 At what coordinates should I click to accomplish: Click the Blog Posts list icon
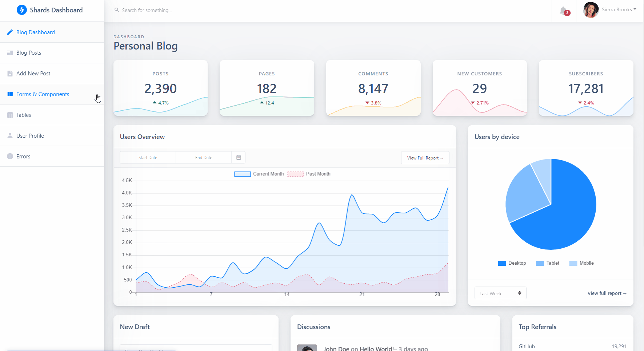click(x=9, y=52)
